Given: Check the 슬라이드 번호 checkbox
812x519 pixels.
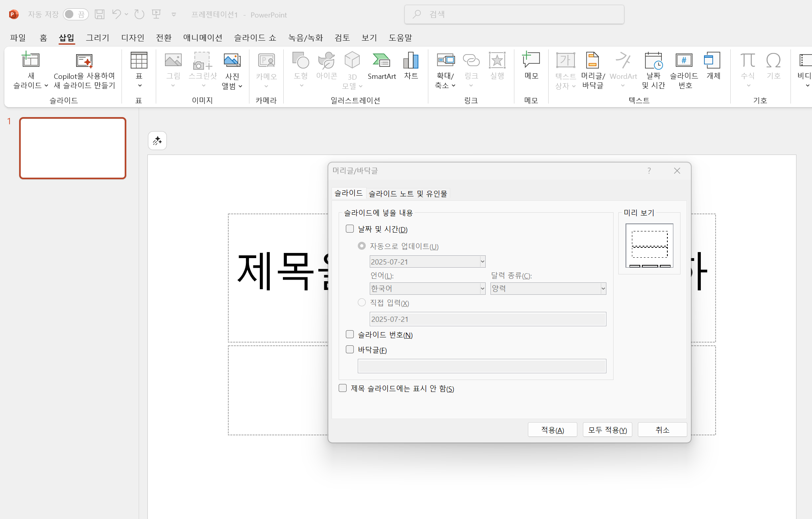Looking at the screenshot, I should 350,334.
